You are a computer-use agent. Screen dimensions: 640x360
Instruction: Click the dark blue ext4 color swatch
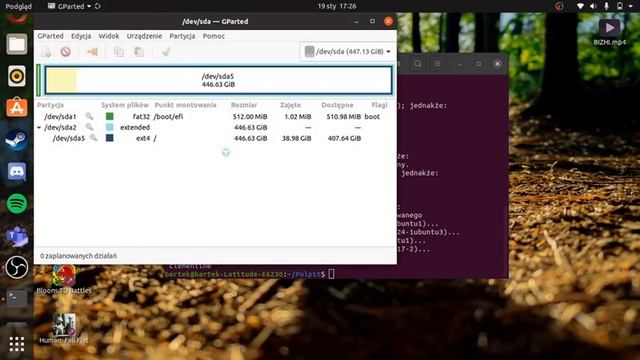coord(109,138)
